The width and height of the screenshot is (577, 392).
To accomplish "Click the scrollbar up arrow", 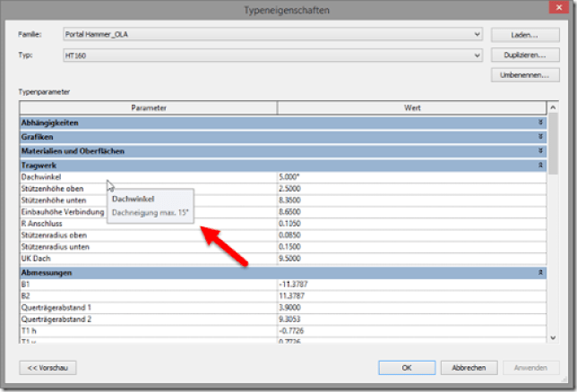I will point(553,107).
